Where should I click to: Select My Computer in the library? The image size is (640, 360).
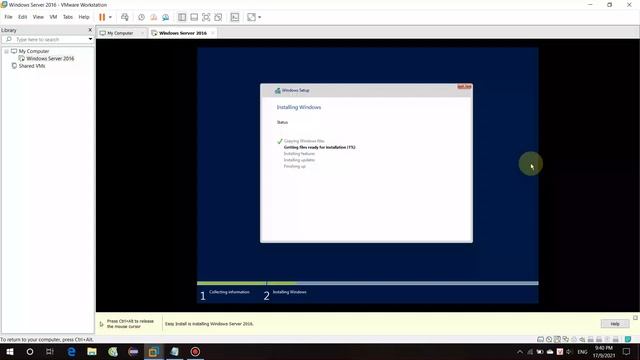(33, 51)
